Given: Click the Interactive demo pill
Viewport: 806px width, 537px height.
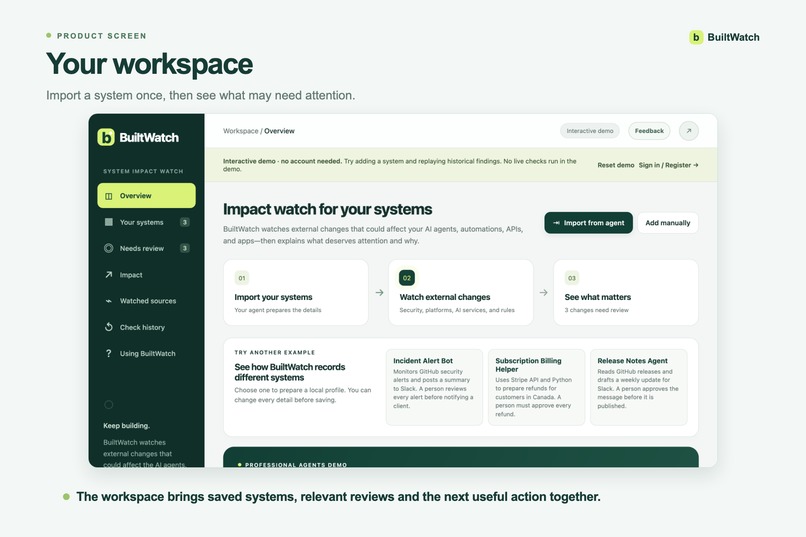Looking at the screenshot, I should point(590,131).
